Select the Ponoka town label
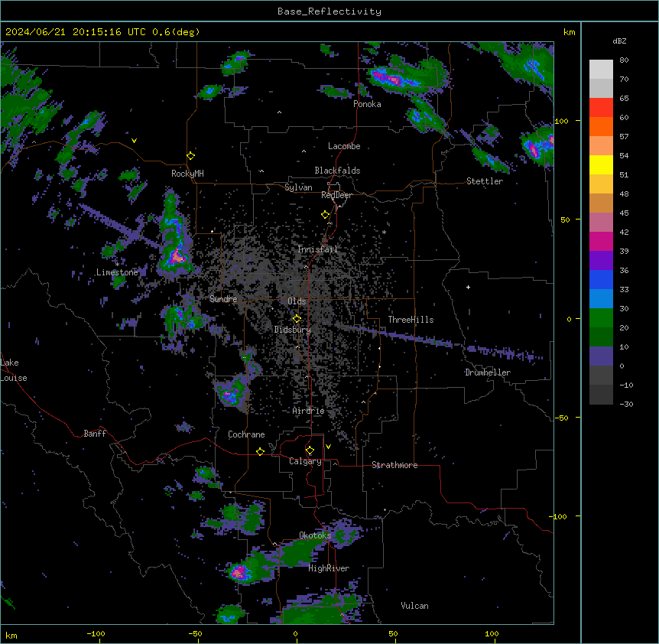This screenshot has height=644, width=659. click(367, 104)
